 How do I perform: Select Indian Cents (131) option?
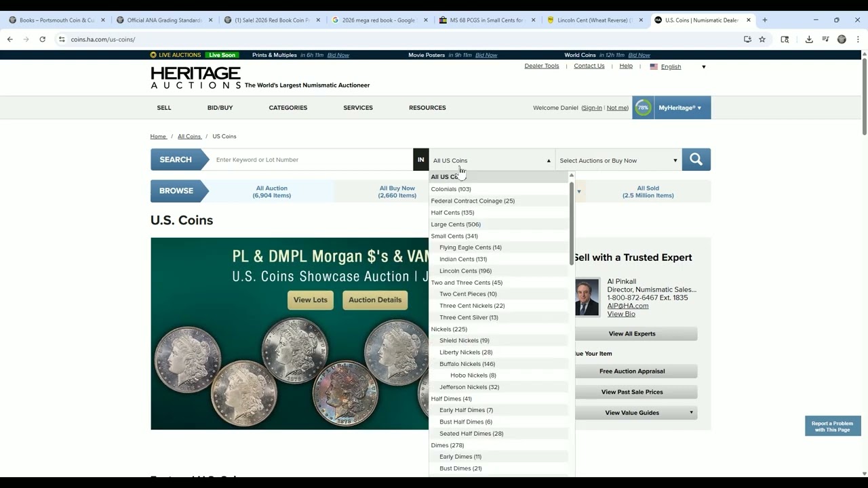pyautogui.click(x=463, y=259)
